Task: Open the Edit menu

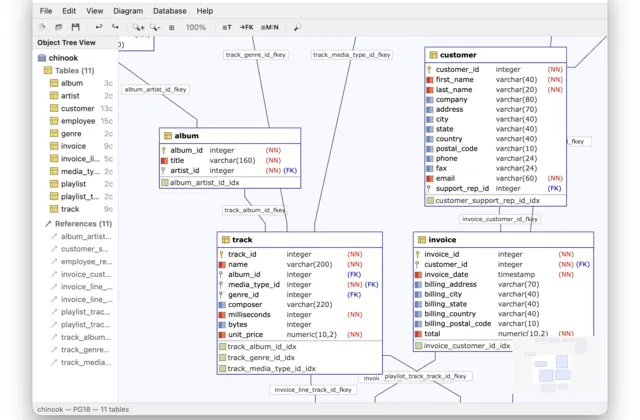Action: tap(69, 11)
